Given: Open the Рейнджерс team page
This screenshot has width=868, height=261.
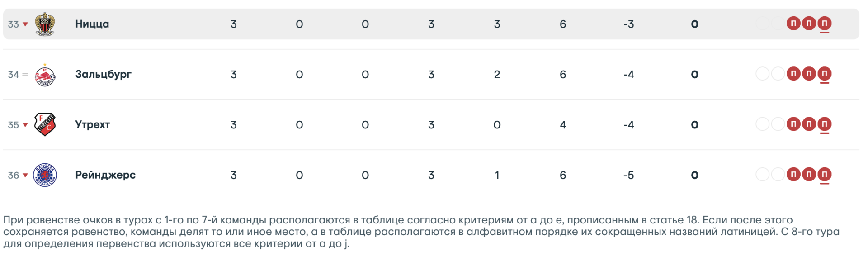Looking at the screenshot, I should coord(105,175).
